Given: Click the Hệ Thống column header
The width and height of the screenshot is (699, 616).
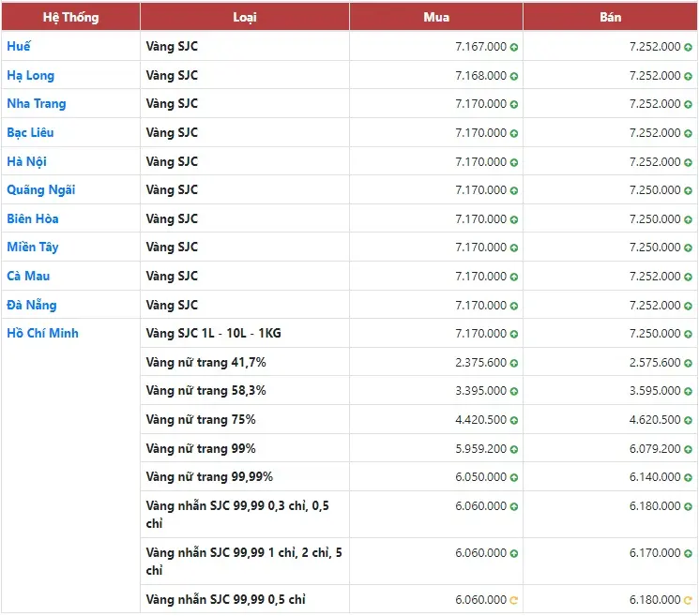Looking at the screenshot, I should click(x=70, y=17).
